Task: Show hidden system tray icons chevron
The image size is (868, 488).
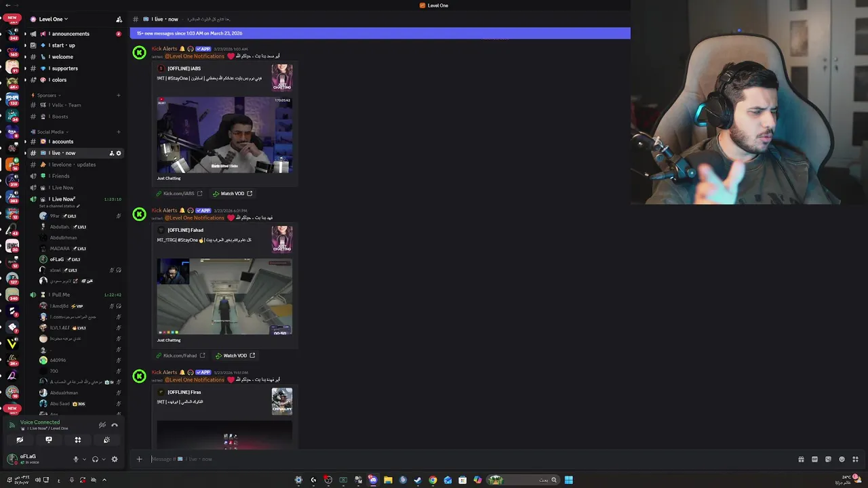Action: pos(104,480)
